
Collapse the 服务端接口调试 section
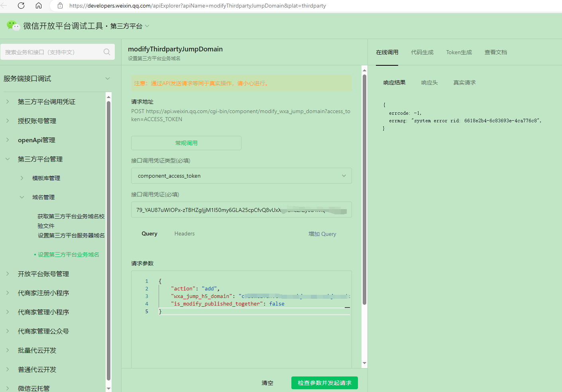(x=108, y=78)
